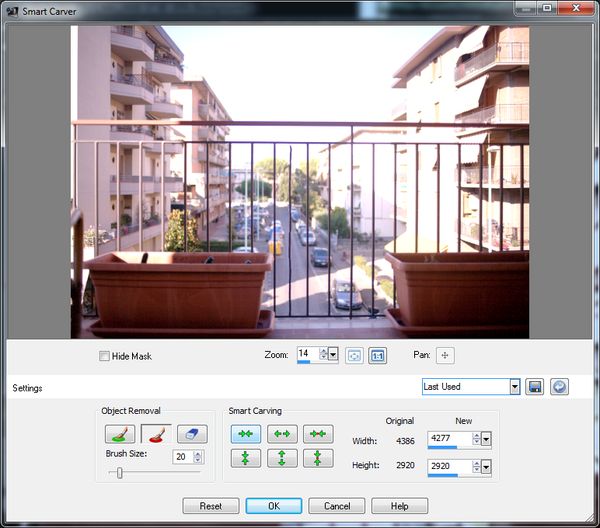600x528 pixels.
Task: Select the Eraser tool in Object Removal
Action: [x=192, y=434]
